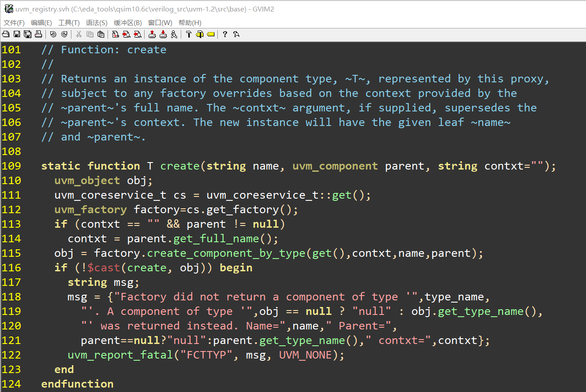Click line number 124
The image size is (586, 392).
pos(11,384)
